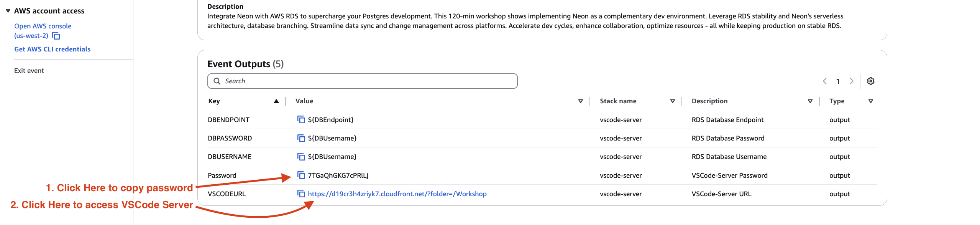Copy the DBENDPOINT value
The height and width of the screenshot is (225, 980).
point(301,120)
